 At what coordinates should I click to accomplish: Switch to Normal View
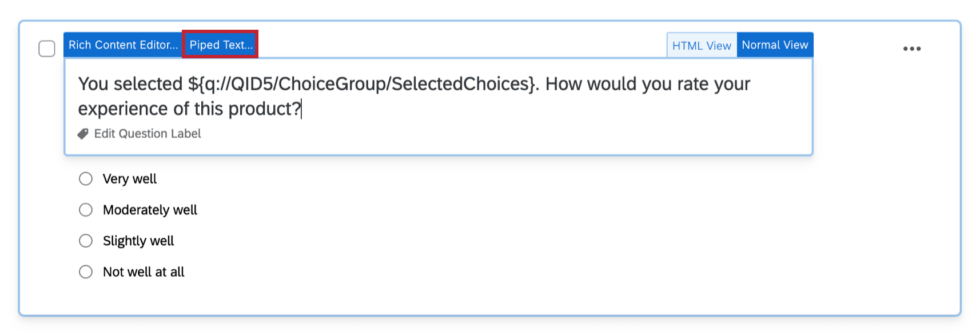pos(775,45)
